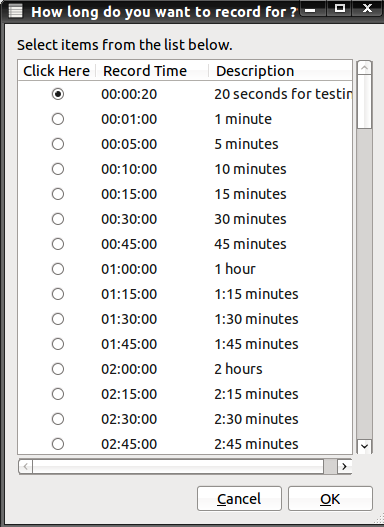Select the 20 seconds for testing option
This screenshot has width=384, height=527.
[58, 94]
